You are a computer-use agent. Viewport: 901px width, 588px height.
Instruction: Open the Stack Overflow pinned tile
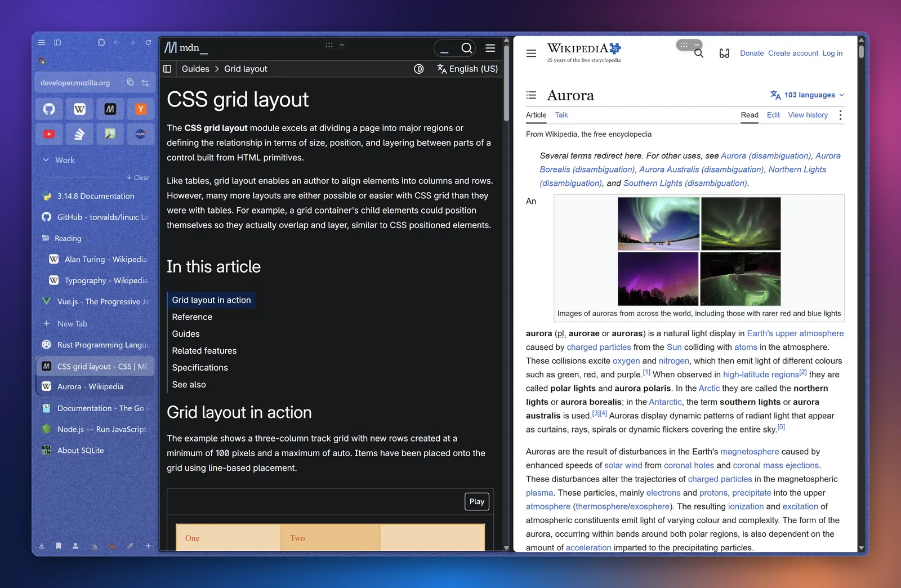coord(79,134)
